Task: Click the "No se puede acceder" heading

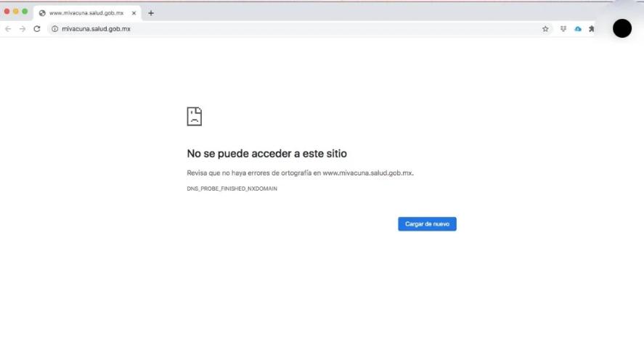Action: [266, 154]
